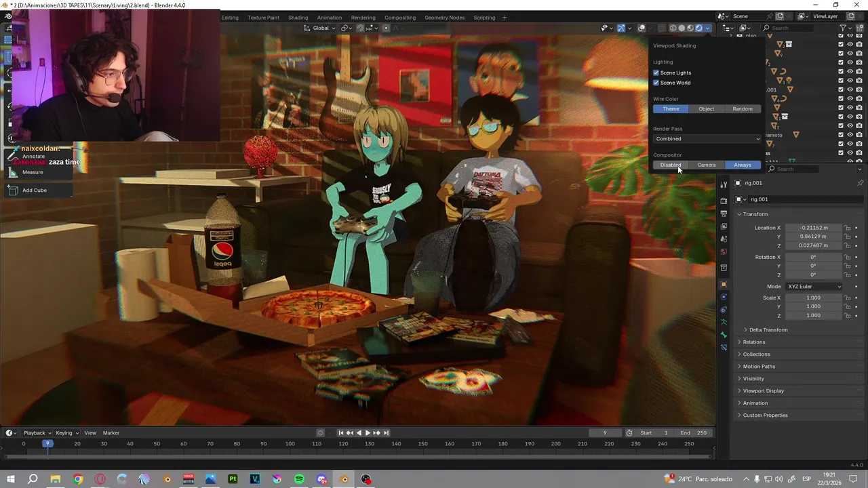
Task: Open the timeline Playback menu
Action: pos(37,433)
